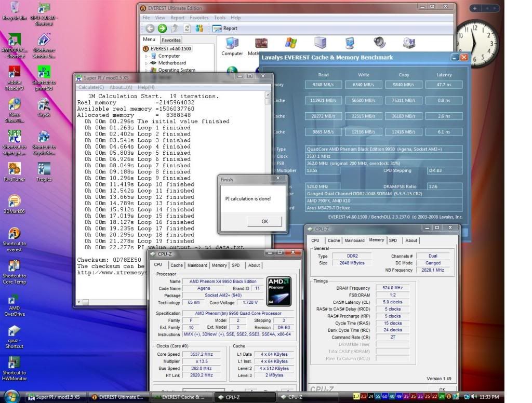
Task: Open Calculate(C) menu in Super PI
Action: 91,87
